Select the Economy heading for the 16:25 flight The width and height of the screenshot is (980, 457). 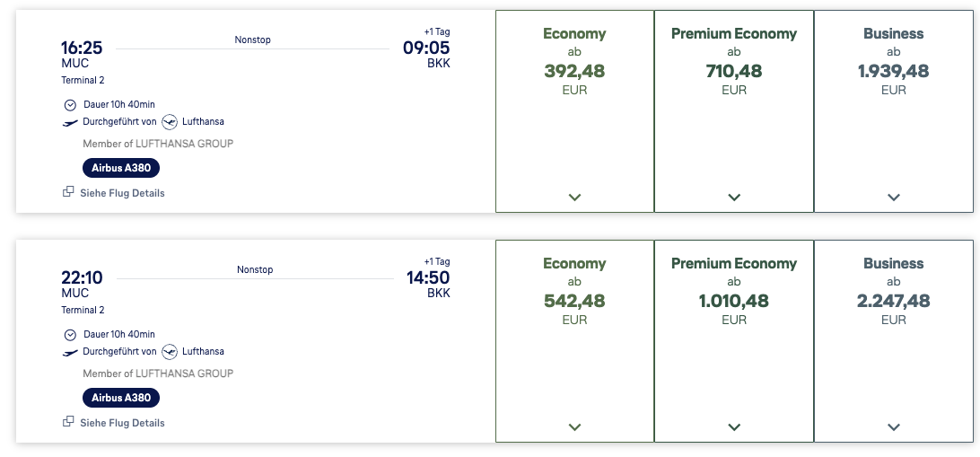click(x=574, y=34)
